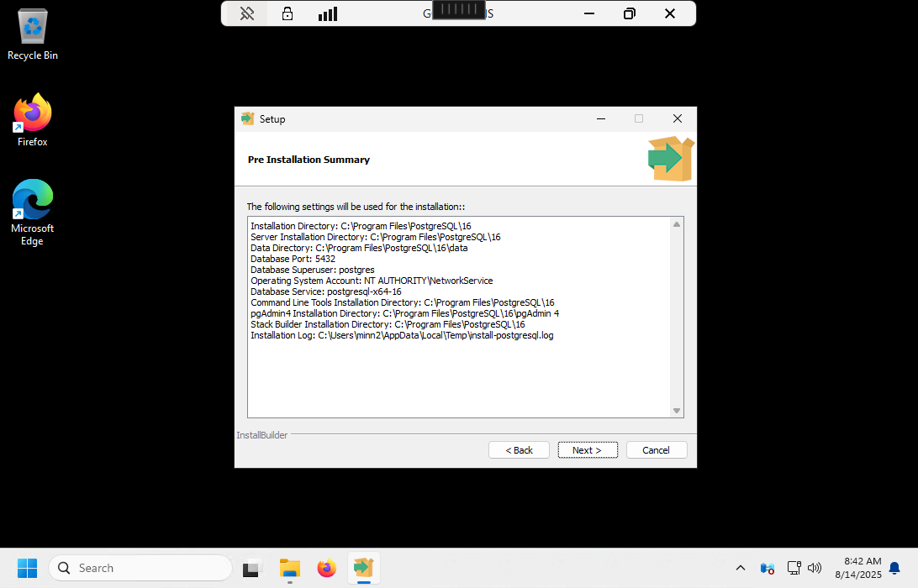Click the Next button in Setup
Screen dimensions: 918x588
587,450
